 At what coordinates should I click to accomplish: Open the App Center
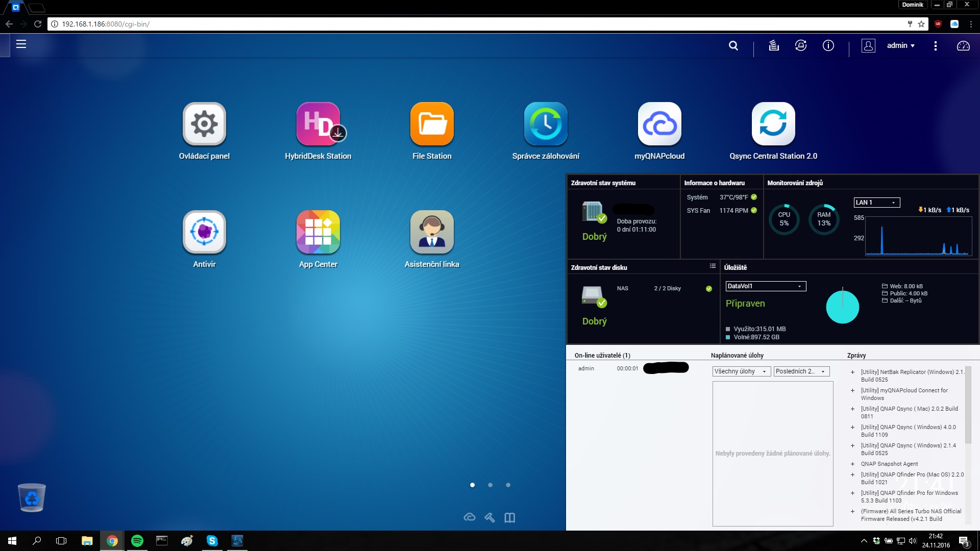tap(318, 232)
